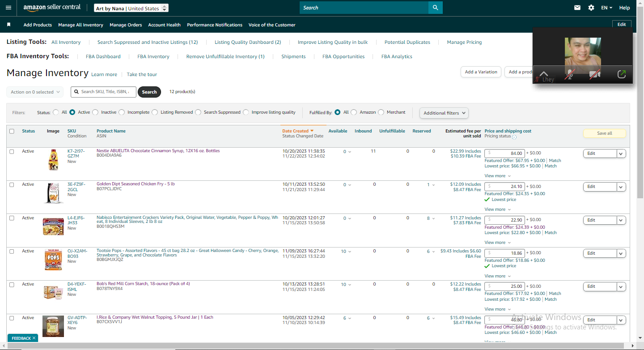The image size is (644, 350).
Task: Click Edit for the Nabisco Crackers row
Action: [600, 220]
